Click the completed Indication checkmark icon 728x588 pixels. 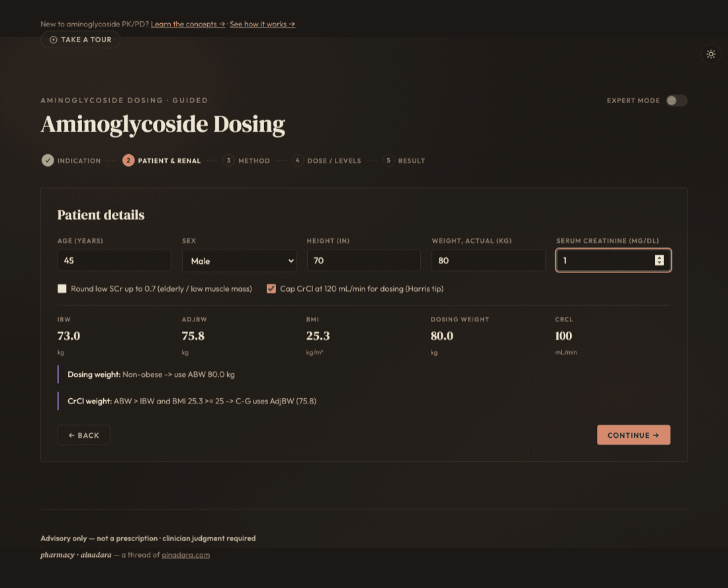[48, 161]
